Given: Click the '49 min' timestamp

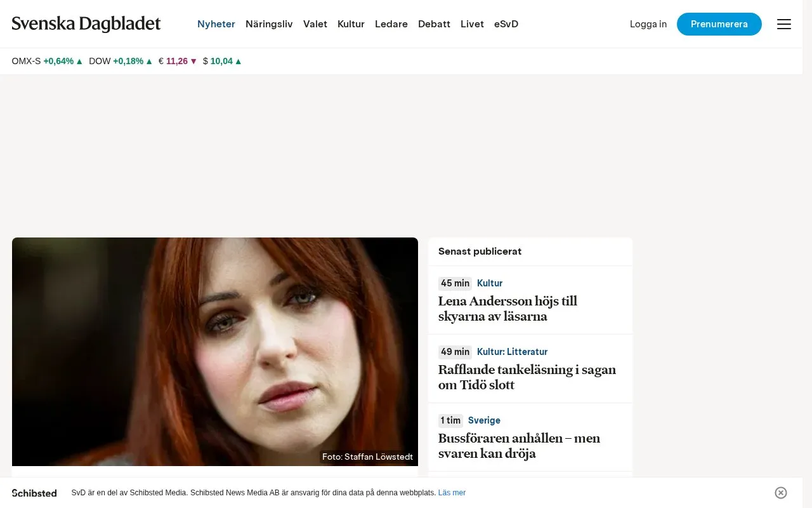Looking at the screenshot, I should pyautogui.click(x=455, y=352).
